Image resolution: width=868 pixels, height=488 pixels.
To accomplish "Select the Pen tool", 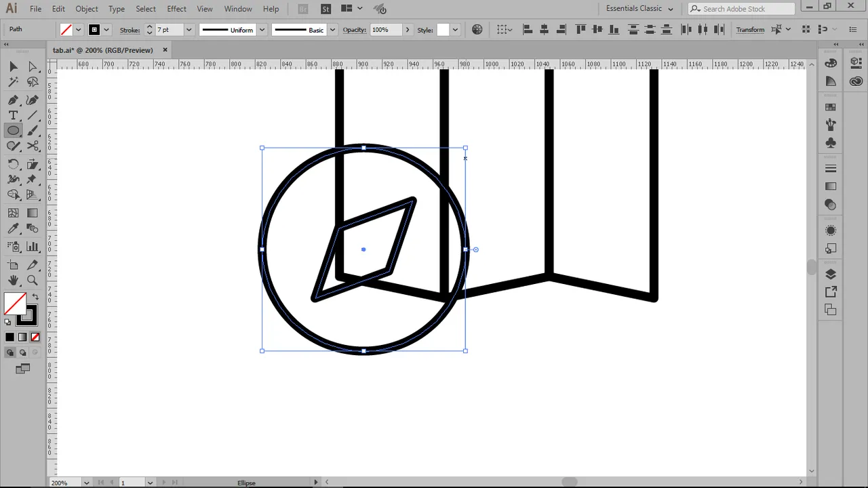I will pyautogui.click(x=13, y=100).
